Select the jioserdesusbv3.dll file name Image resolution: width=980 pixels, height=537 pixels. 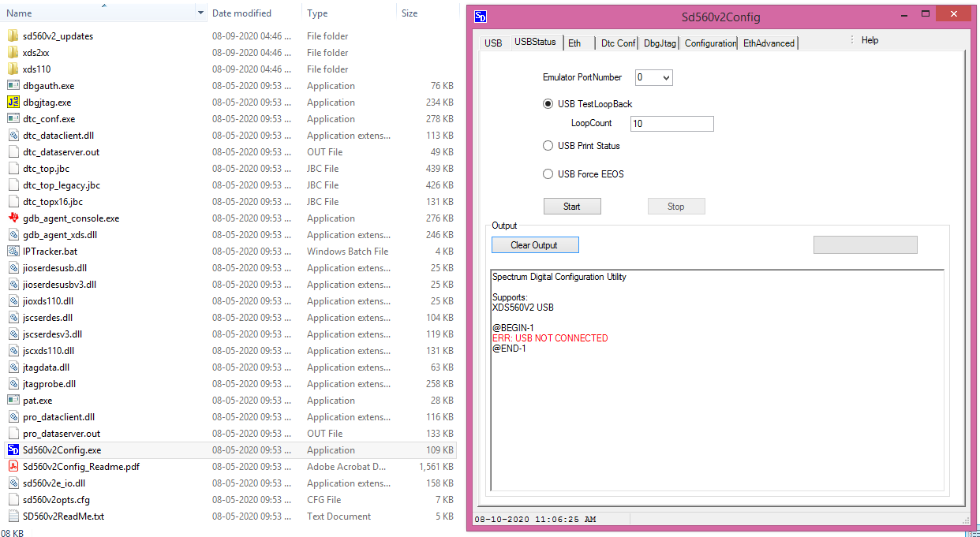point(60,285)
